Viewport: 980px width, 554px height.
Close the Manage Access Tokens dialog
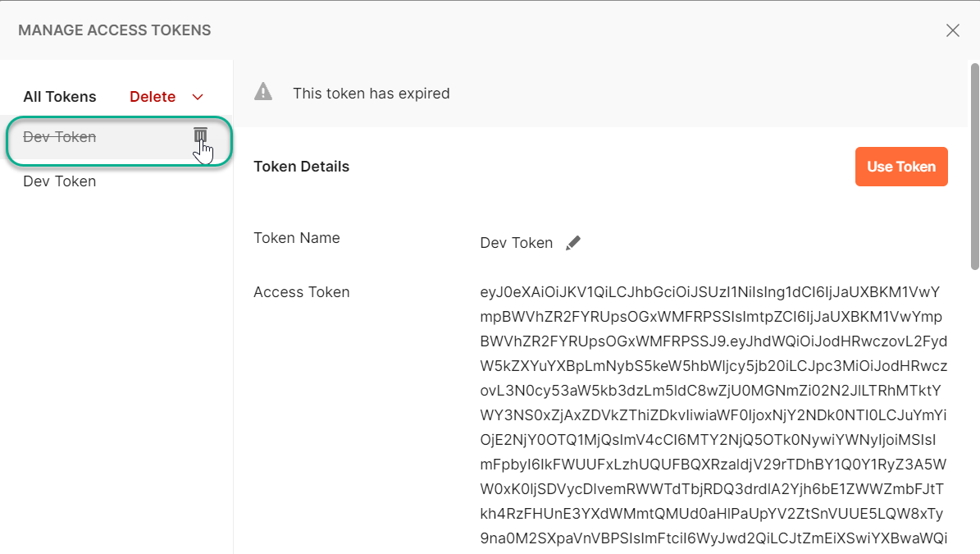pos(953,30)
